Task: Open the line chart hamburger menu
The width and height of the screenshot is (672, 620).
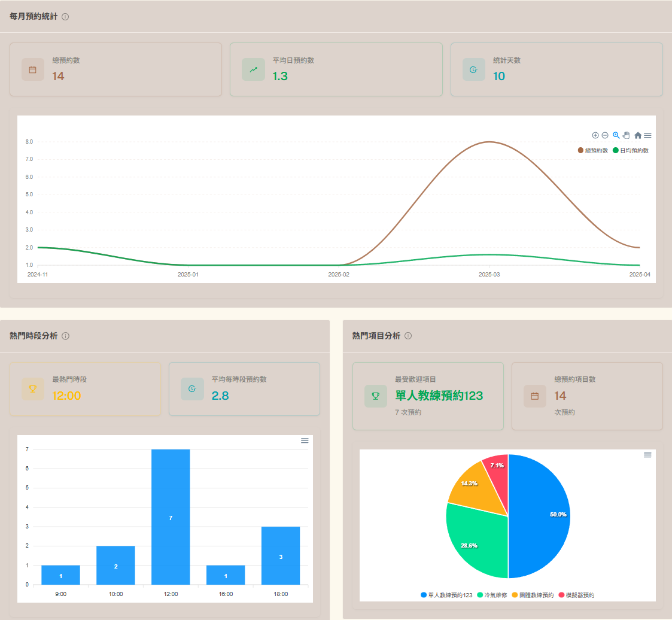Action: [x=647, y=136]
